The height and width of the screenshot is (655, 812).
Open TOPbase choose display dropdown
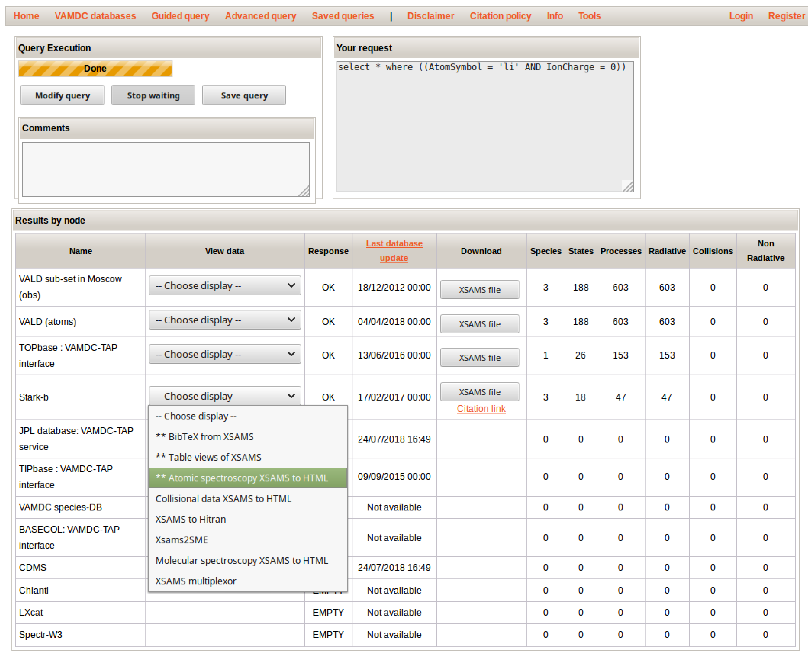tap(225, 354)
